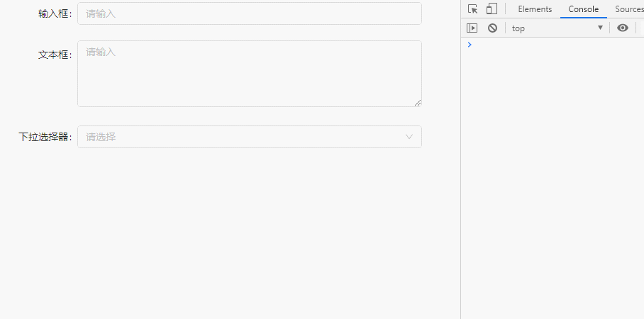Click the triangle arrow beside top

pyautogui.click(x=600, y=28)
